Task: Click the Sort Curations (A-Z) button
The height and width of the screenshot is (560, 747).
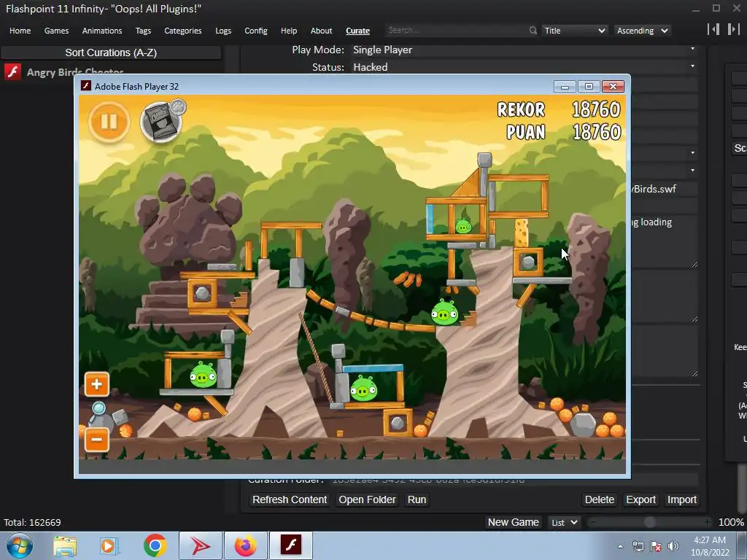Action: (x=111, y=52)
